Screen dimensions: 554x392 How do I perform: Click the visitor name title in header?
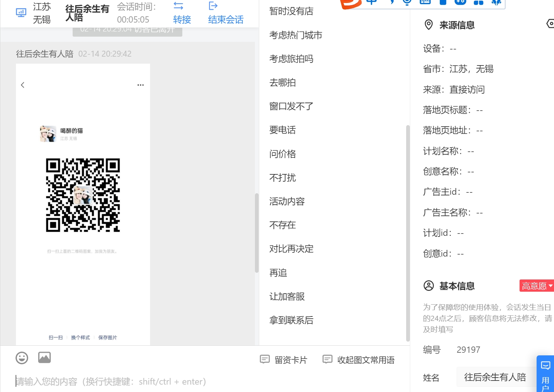(87, 13)
